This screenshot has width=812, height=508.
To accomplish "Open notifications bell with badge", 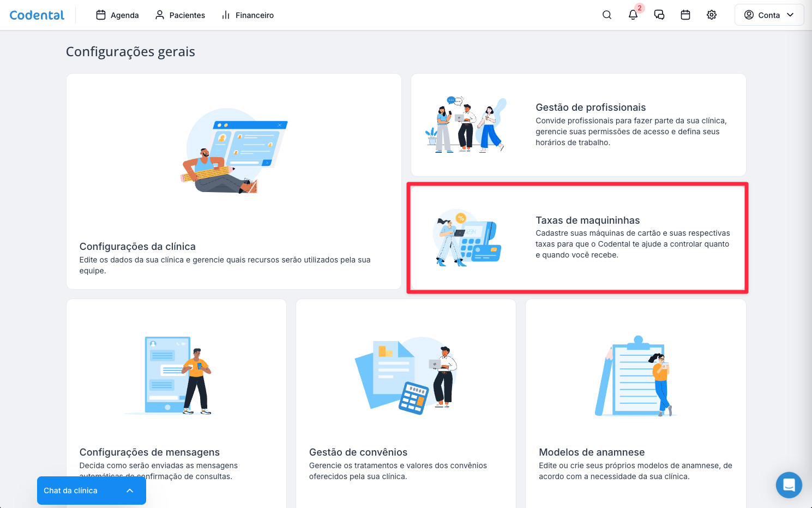I will pos(633,15).
